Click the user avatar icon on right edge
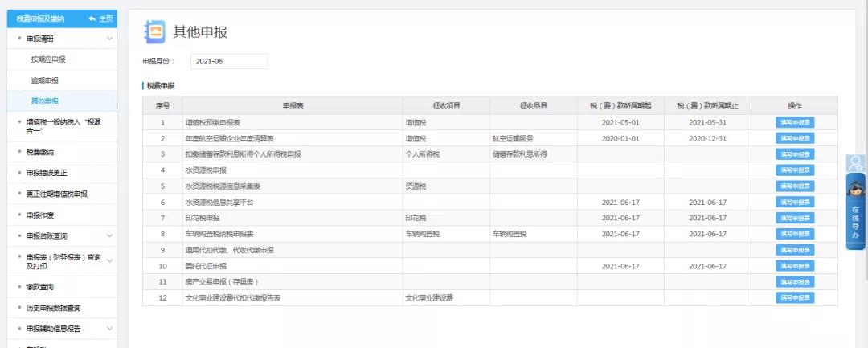 click(x=856, y=162)
